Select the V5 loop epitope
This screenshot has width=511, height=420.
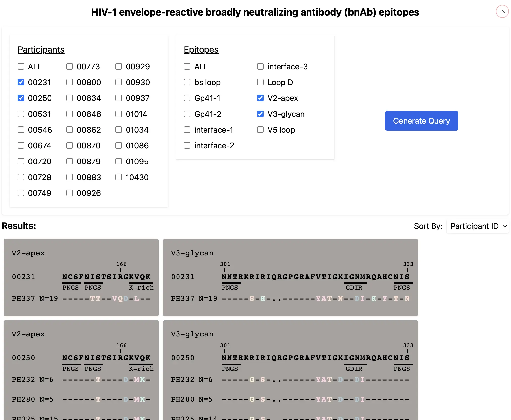point(260,130)
